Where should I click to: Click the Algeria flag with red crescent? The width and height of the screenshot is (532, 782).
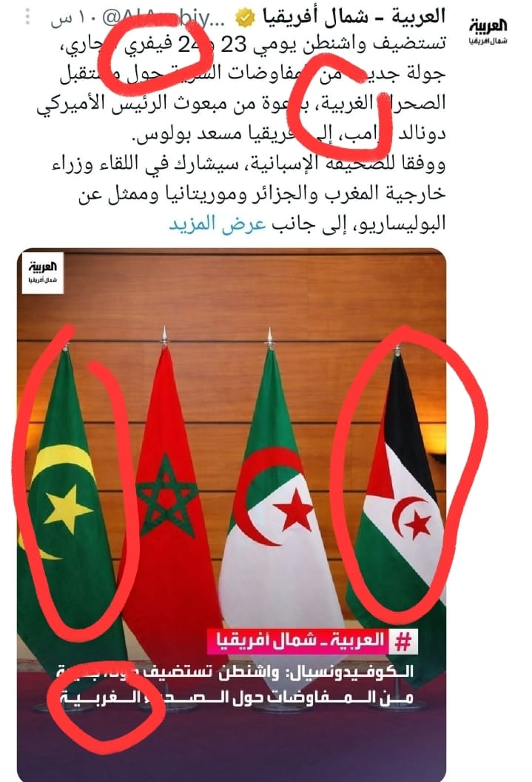(x=277, y=494)
